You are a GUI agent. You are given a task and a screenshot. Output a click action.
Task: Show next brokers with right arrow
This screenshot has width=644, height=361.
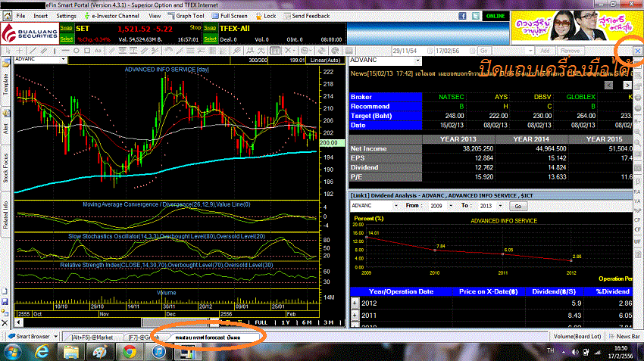click(627, 85)
